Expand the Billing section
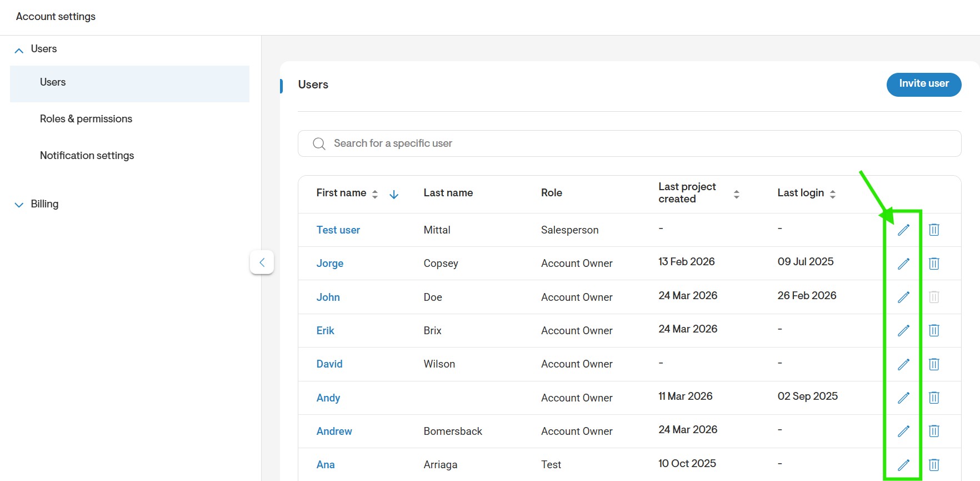The width and height of the screenshot is (980, 481). point(19,205)
